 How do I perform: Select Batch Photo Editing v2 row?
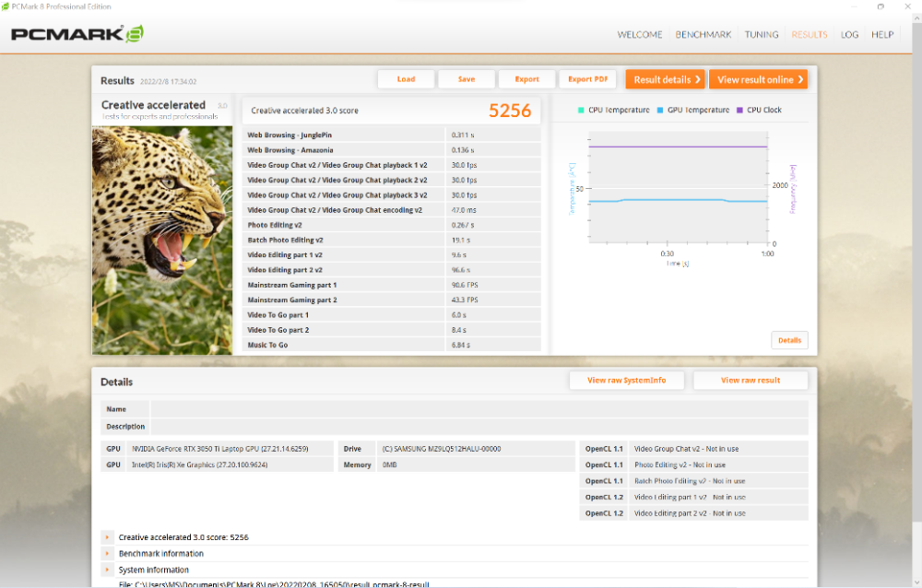coord(392,240)
